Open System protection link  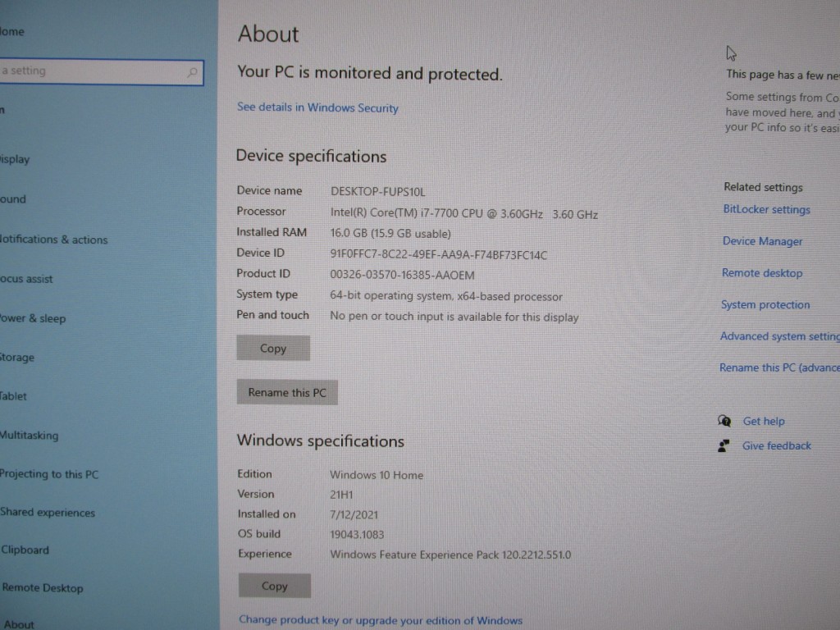[x=765, y=304]
